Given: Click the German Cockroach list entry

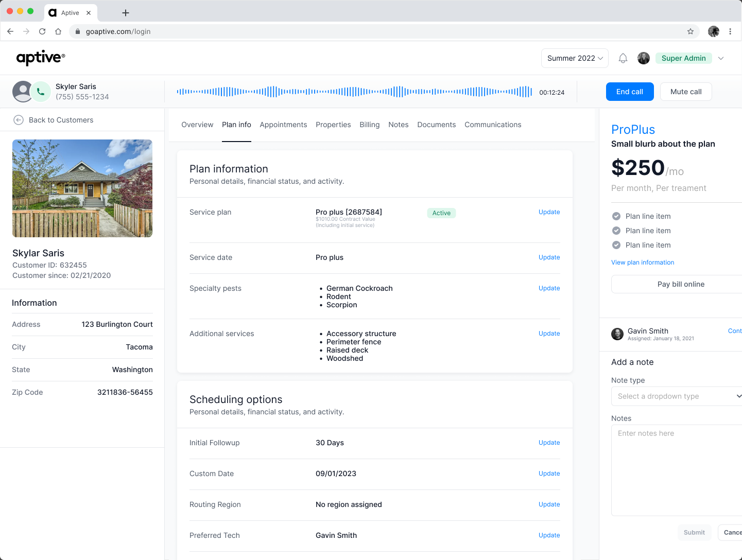Looking at the screenshot, I should [x=359, y=288].
